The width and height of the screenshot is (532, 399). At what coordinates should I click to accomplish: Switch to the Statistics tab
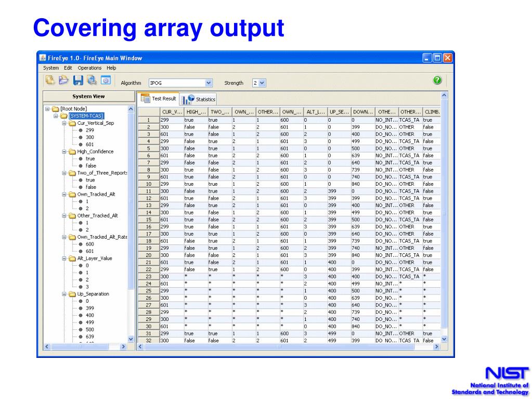tap(198, 99)
